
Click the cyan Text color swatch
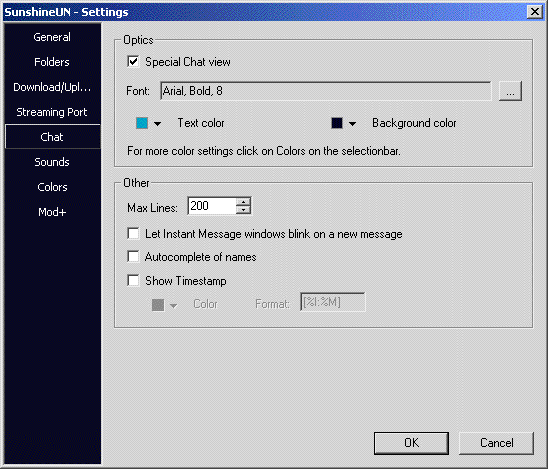click(142, 123)
